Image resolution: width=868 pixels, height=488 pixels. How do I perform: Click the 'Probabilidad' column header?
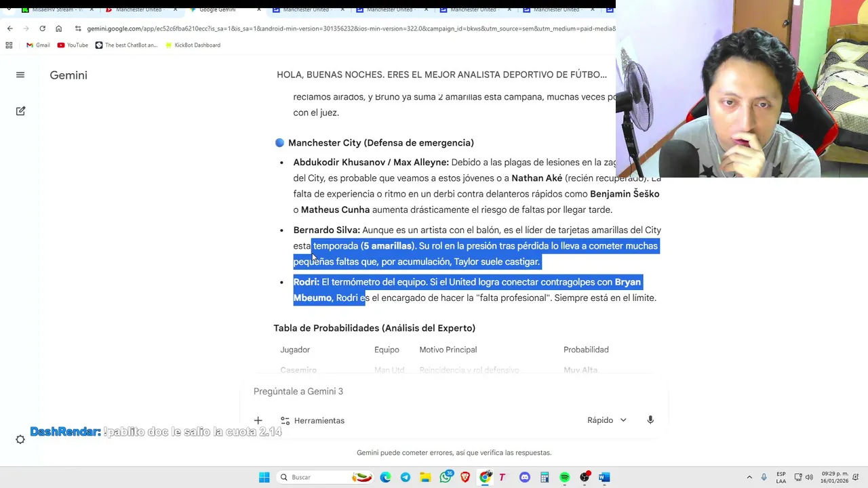(586, 350)
